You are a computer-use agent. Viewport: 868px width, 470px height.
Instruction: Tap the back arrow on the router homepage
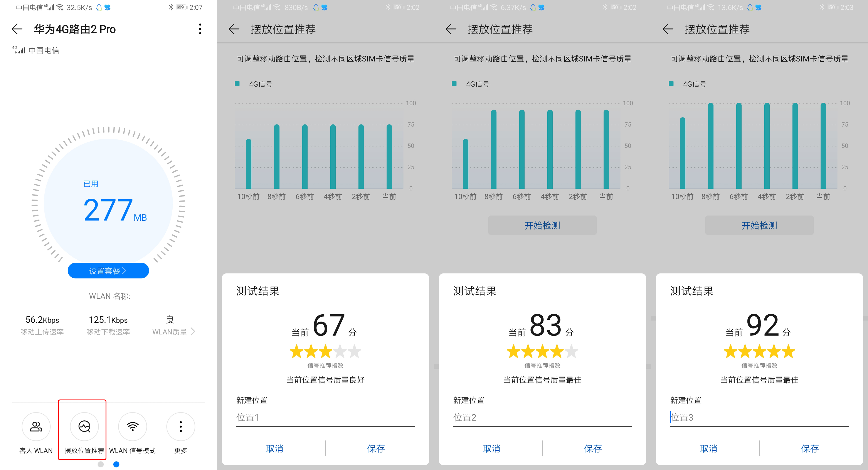pyautogui.click(x=17, y=29)
